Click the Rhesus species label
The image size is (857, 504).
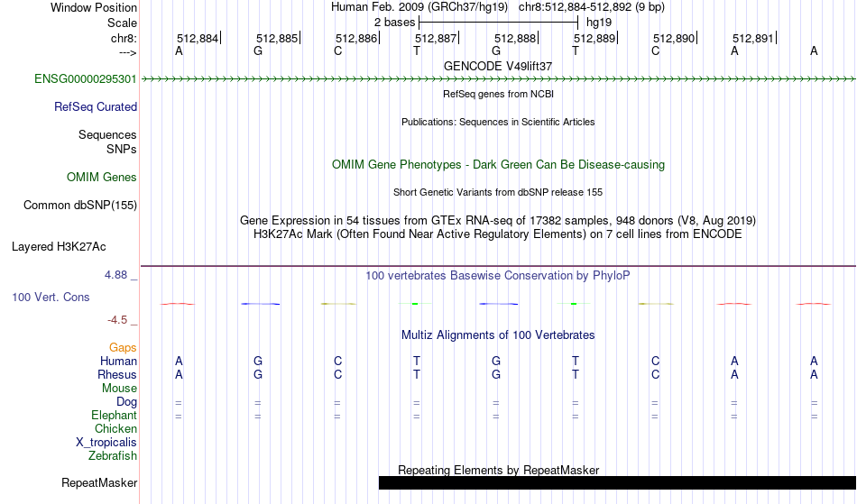[117, 375]
